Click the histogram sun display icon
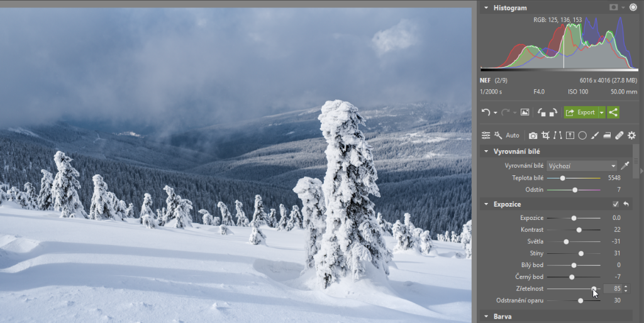Image resolution: width=644 pixels, height=323 pixels. pos(633,8)
